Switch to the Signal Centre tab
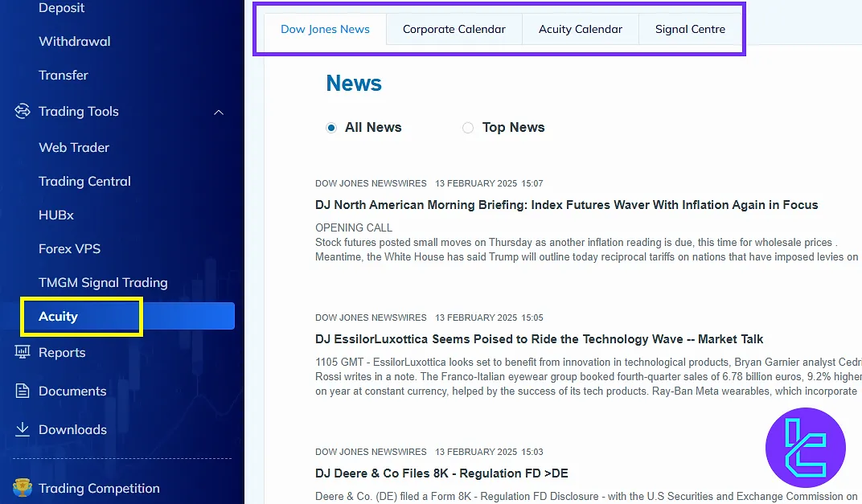The image size is (862, 504). tap(690, 29)
